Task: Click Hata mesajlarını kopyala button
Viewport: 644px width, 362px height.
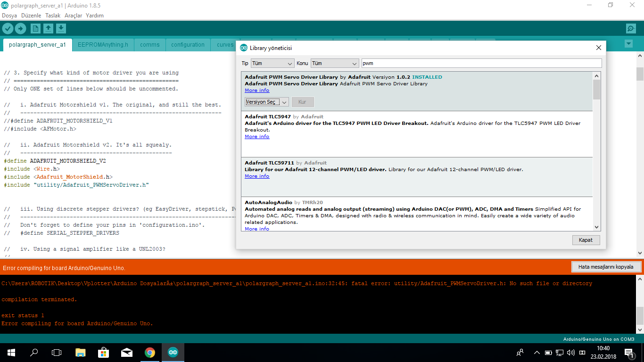Action: (605, 267)
